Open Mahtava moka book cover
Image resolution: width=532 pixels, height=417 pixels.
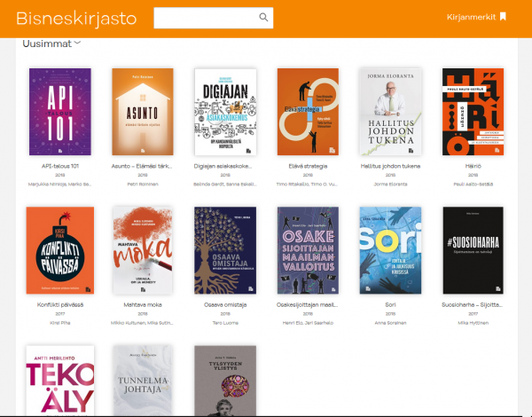pos(143,250)
